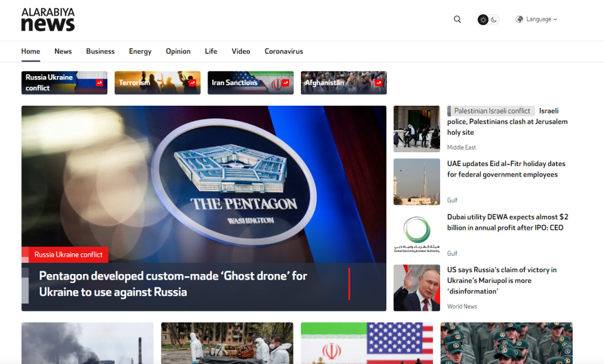604x364 pixels.
Task: Click the World News category label
Action: (x=462, y=306)
